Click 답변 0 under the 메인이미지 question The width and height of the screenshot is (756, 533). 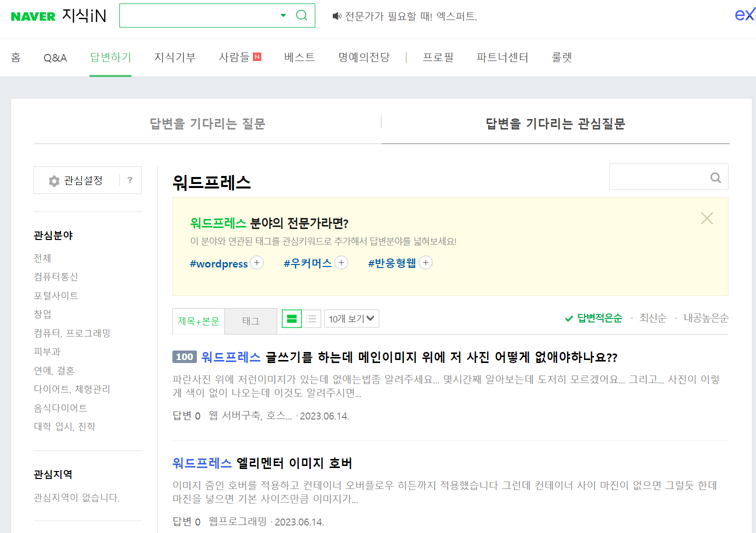point(186,415)
